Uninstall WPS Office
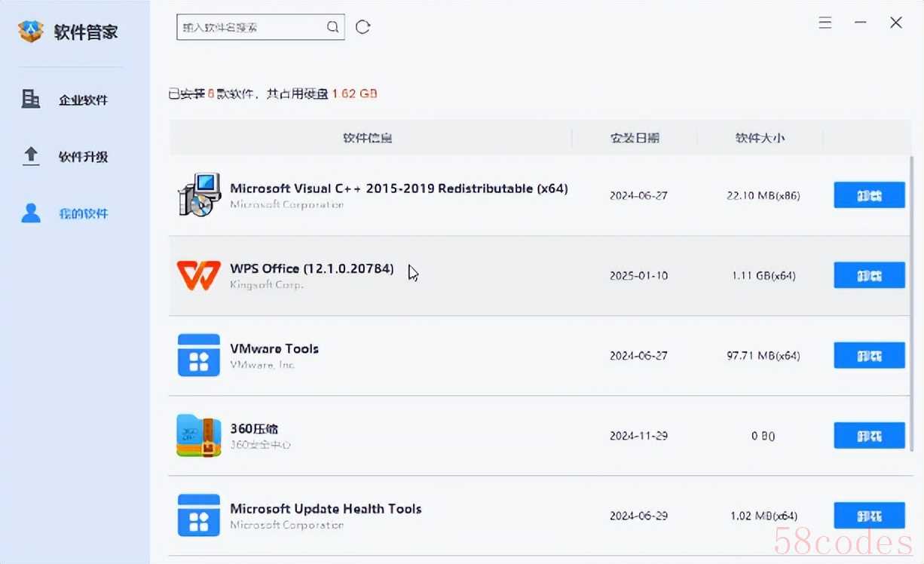Screen dimensions: 924x564 point(869,275)
